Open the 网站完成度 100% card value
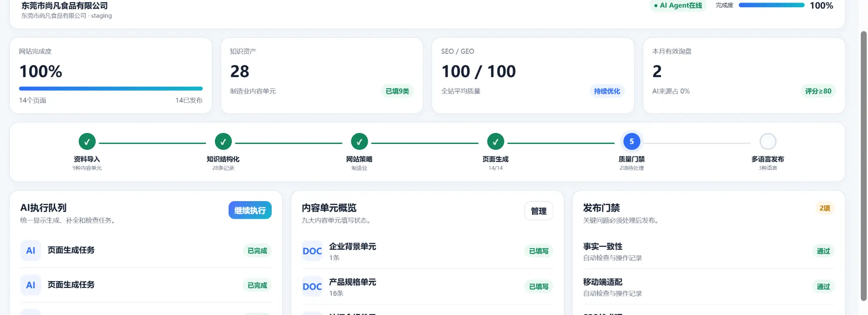The height and width of the screenshot is (315, 868). [41, 71]
